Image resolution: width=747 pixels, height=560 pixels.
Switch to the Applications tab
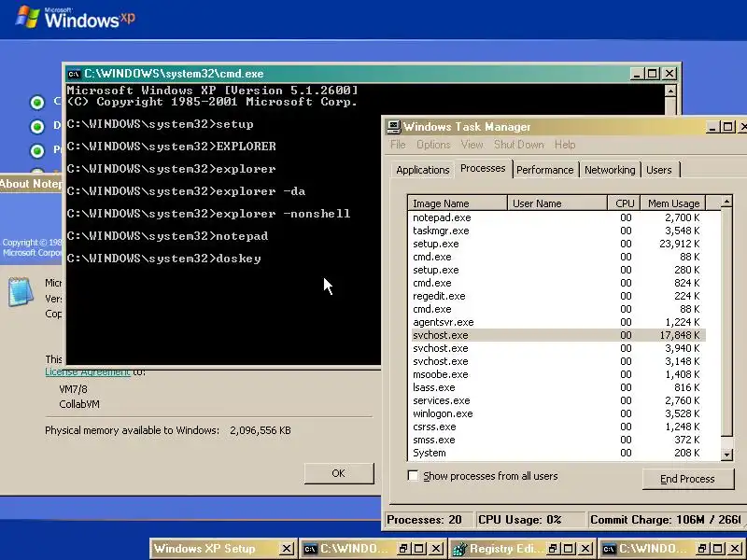click(x=423, y=170)
